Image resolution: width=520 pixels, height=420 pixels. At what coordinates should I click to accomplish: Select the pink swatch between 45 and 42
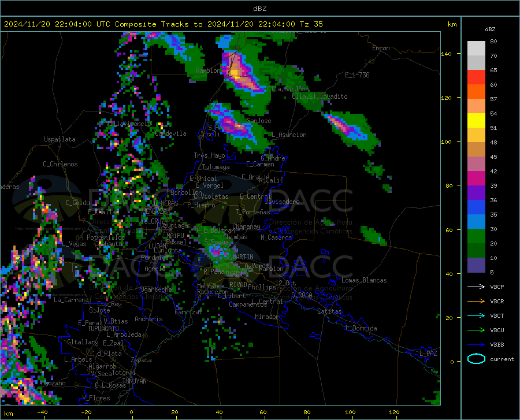tap(476, 164)
